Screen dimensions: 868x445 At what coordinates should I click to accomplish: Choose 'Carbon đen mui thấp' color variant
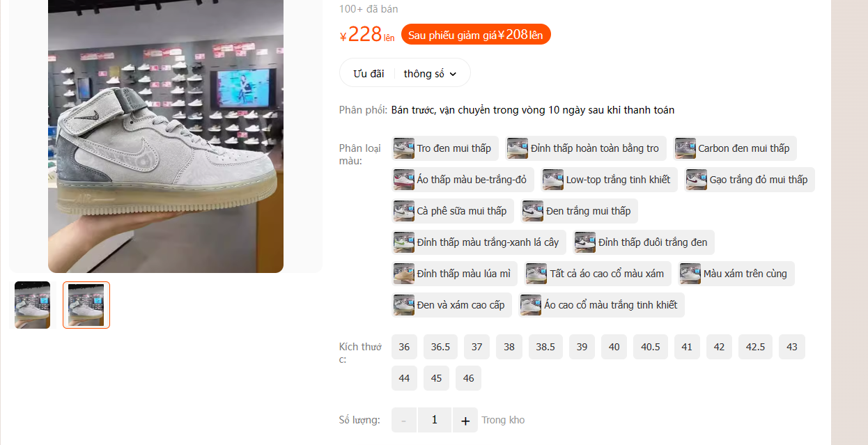[x=734, y=148]
